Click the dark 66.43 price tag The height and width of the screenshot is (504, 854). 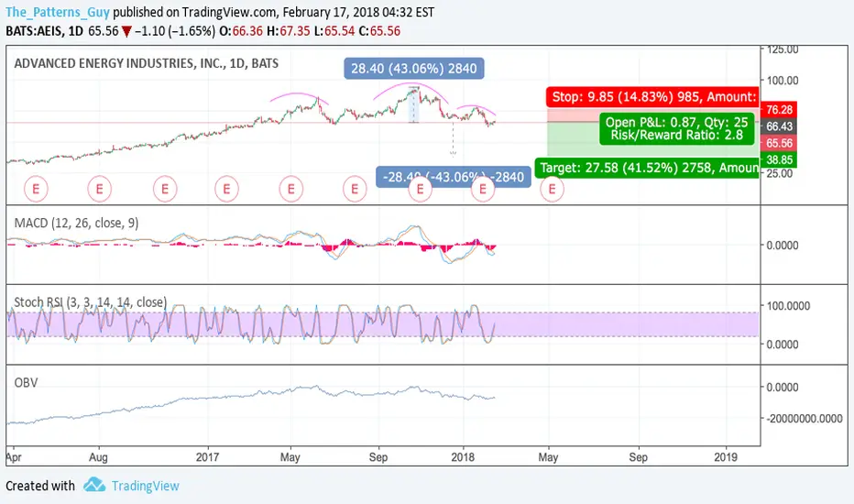click(779, 126)
